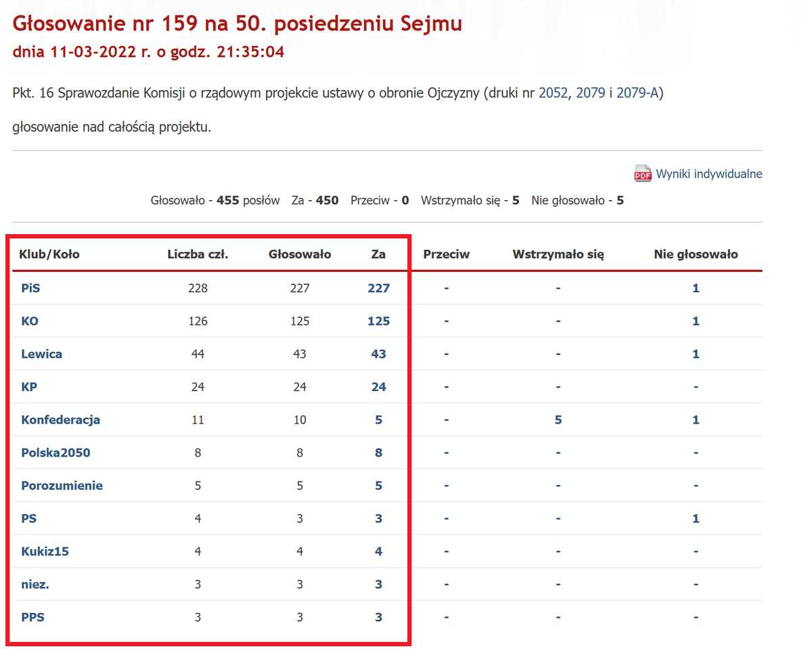Open the PPS circle details

click(32, 616)
